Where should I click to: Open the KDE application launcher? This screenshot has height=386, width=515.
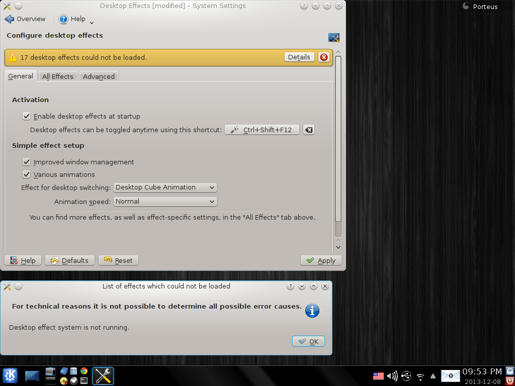click(10, 376)
